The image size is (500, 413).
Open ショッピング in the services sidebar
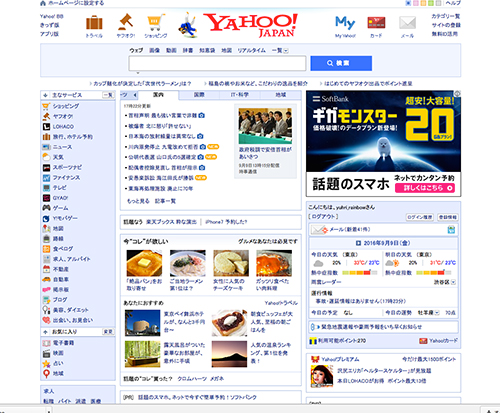click(x=65, y=106)
